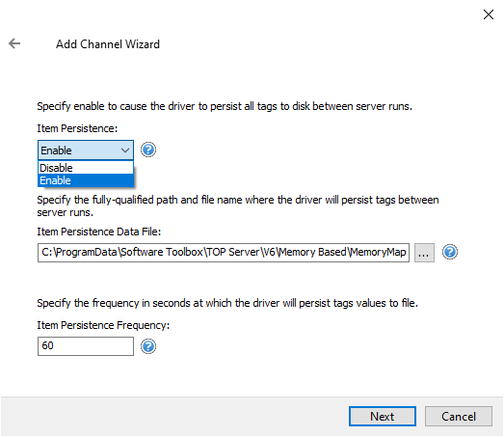The image size is (504, 437).
Task: Click the description about persisting tags to disk
Action: pyautogui.click(x=225, y=106)
